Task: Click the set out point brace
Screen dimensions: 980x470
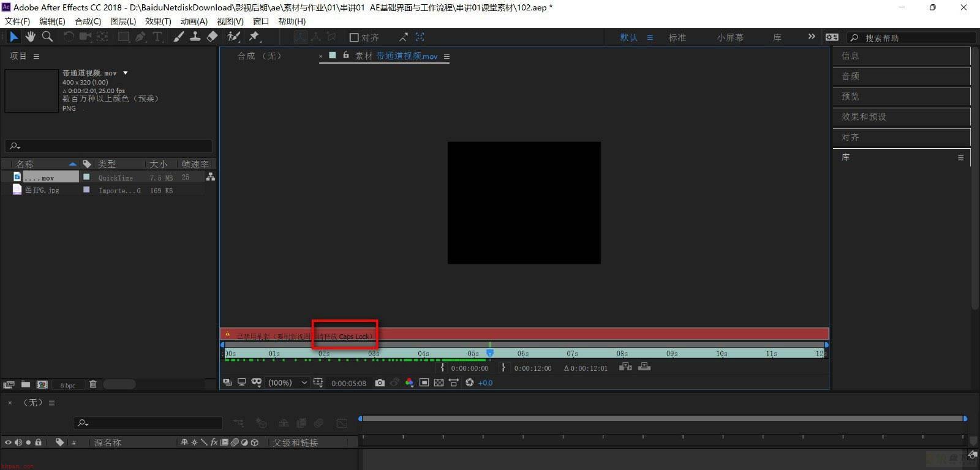Action: [x=503, y=368]
